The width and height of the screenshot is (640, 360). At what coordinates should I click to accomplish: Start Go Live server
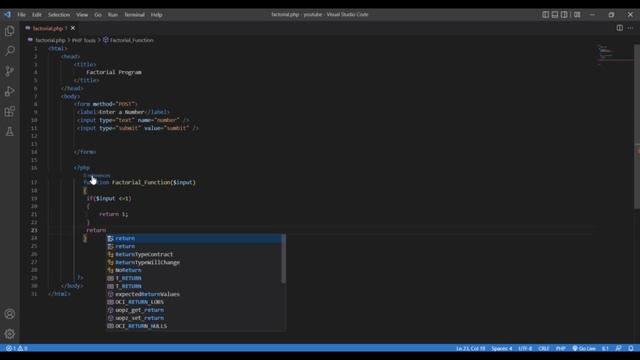point(584,348)
